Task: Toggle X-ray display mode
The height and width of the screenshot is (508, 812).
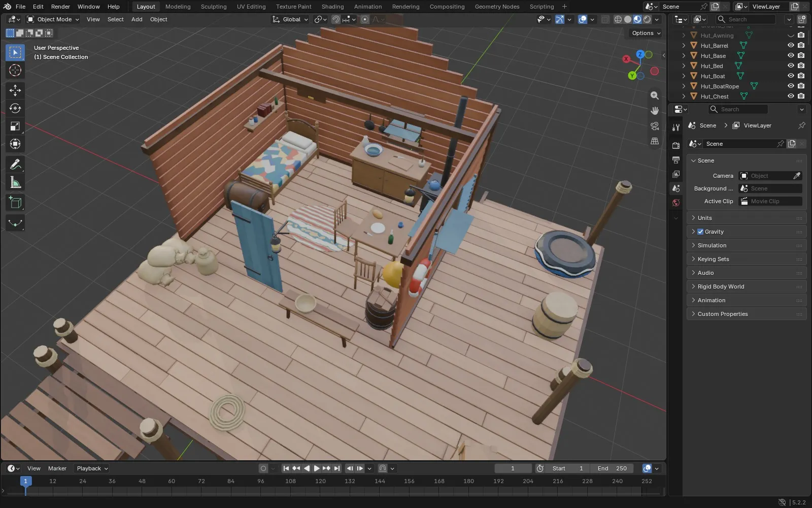Action: tap(605, 19)
